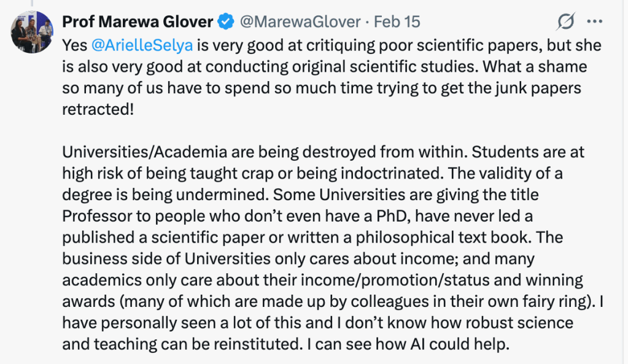Image resolution: width=628 pixels, height=364 pixels.
Task: Open the @ArielleSelya mention link
Action: point(134,45)
